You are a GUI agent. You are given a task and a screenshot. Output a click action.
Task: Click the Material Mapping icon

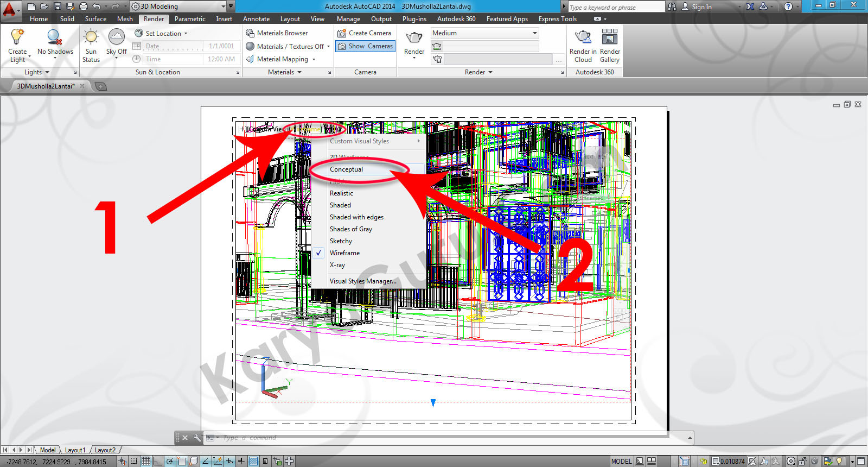click(250, 59)
